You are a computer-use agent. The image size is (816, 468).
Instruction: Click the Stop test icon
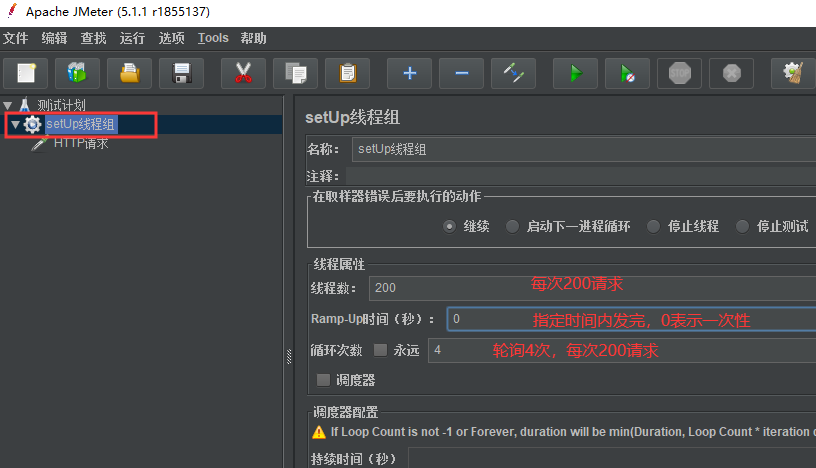click(680, 73)
